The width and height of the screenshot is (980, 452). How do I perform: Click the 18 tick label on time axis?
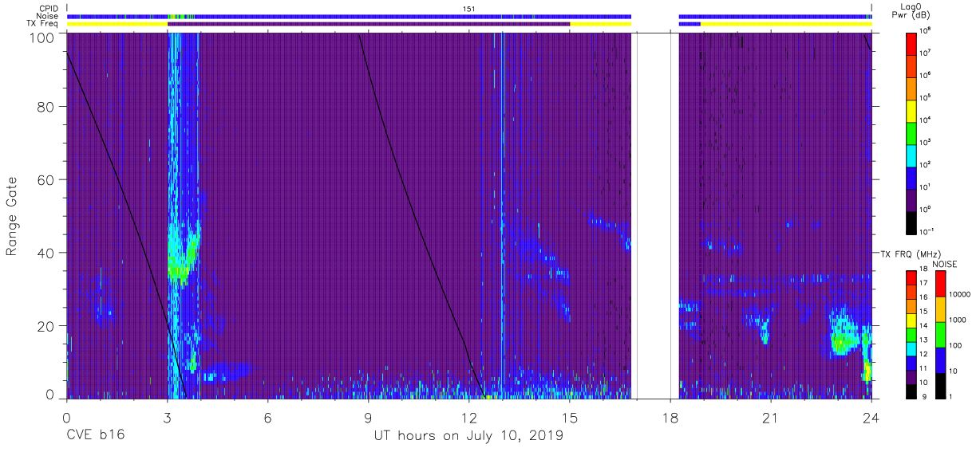pos(670,418)
